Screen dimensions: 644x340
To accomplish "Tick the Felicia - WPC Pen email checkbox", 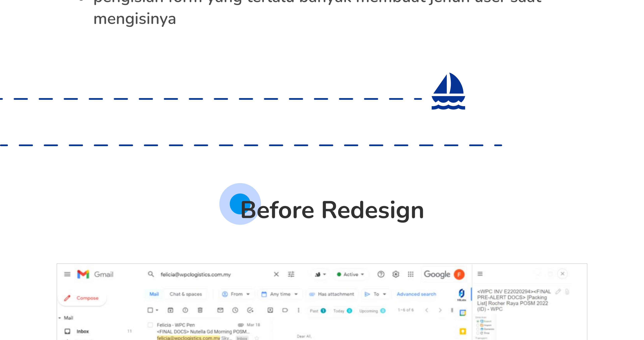I will [x=150, y=325].
